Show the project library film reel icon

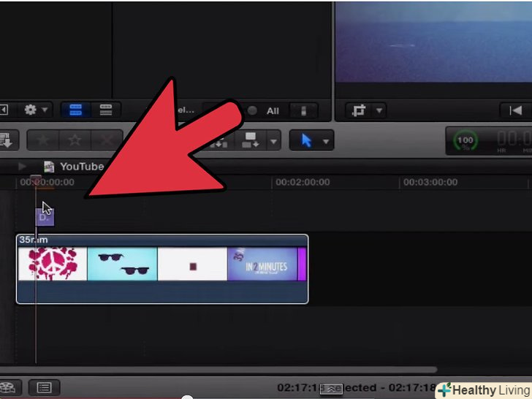pos(8,387)
